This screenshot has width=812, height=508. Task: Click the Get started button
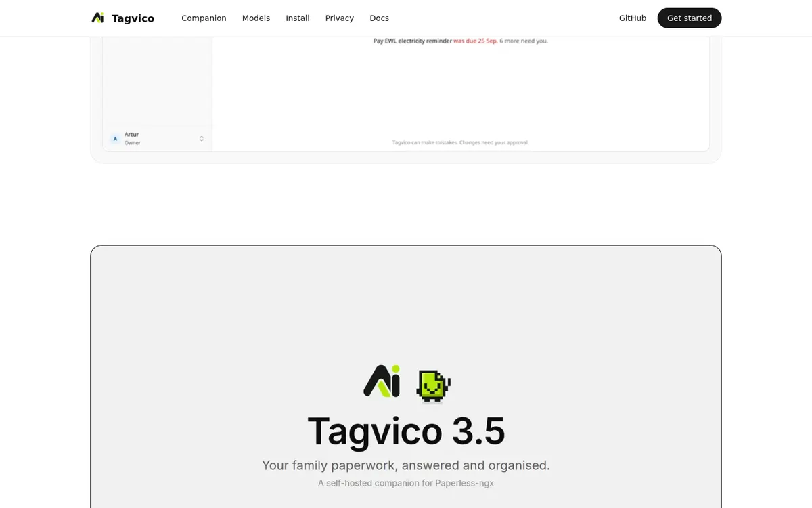point(690,18)
